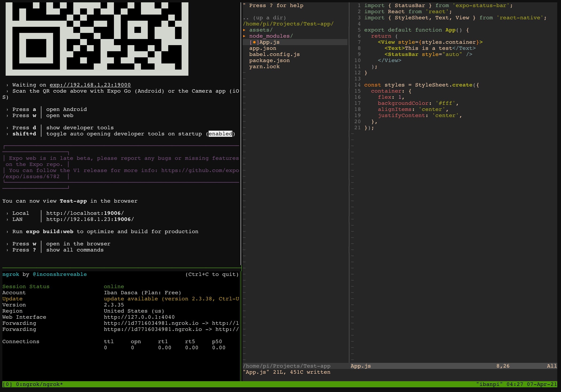Viewport: 561px width, 392px height.
Task: Click ngrok Web Interface http://127.0.0.1:4040
Action: coord(139,317)
